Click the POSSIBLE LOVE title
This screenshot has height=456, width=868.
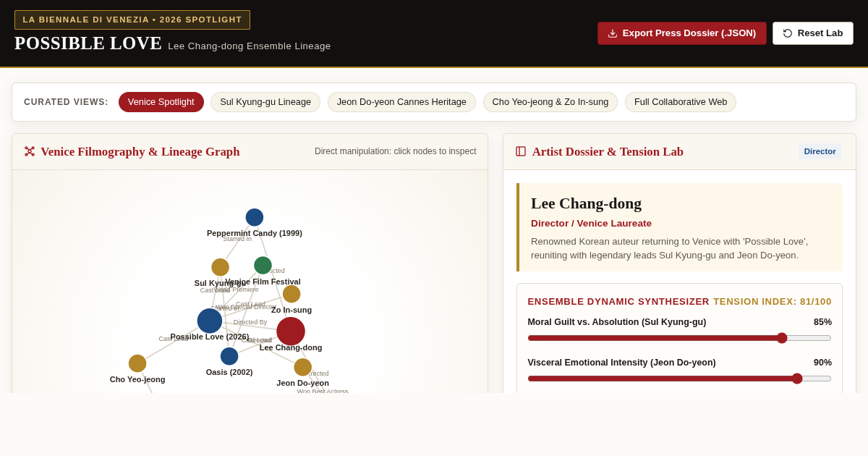point(88,43)
